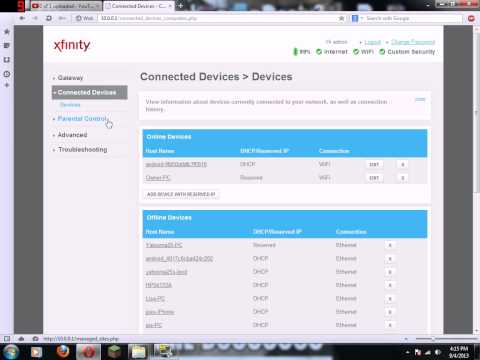Expand the Advanced menu section
This screenshot has height=360, width=480.
(72, 135)
